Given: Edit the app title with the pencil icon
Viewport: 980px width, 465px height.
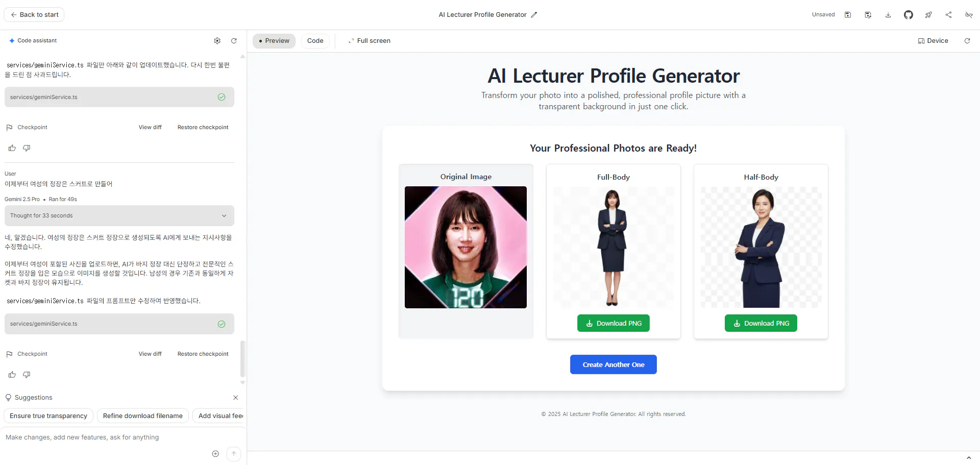Looking at the screenshot, I should click(534, 15).
